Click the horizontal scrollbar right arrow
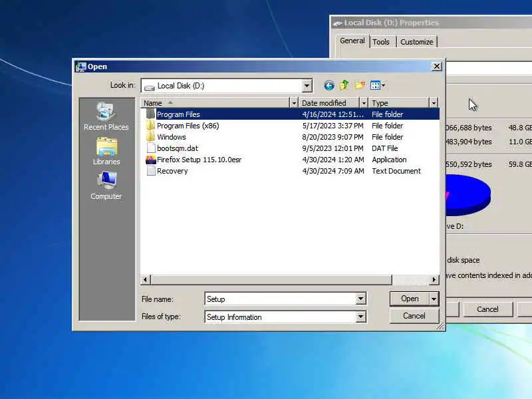532x399 pixels. 434,279
